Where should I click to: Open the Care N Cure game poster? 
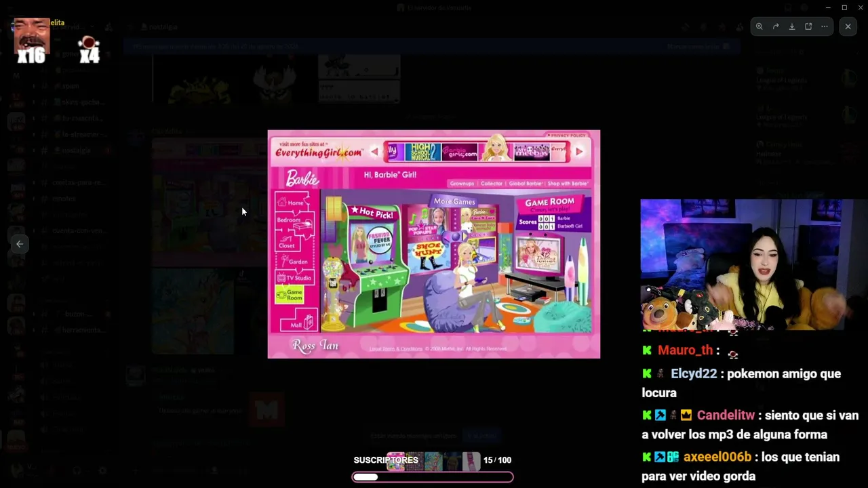(x=479, y=221)
